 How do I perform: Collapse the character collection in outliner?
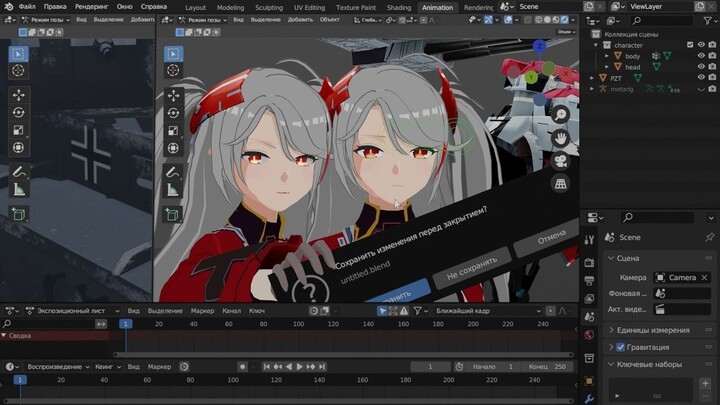pos(596,45)
